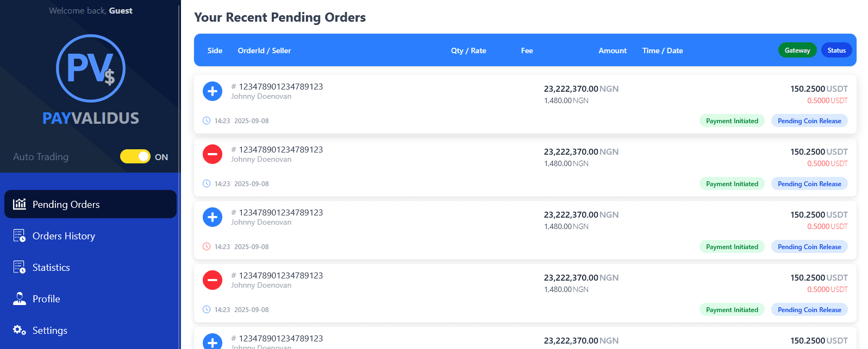868x349 pixels.
Task: Click the Profile person icon
Action: (20, 299)
